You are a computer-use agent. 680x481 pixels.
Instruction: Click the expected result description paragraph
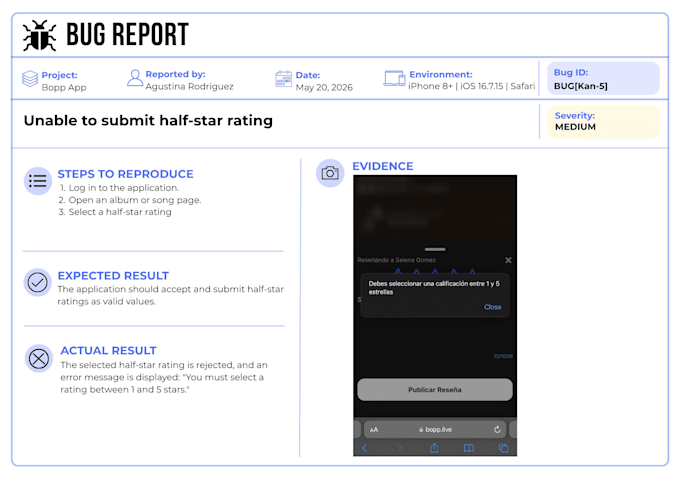pos(170,295)
